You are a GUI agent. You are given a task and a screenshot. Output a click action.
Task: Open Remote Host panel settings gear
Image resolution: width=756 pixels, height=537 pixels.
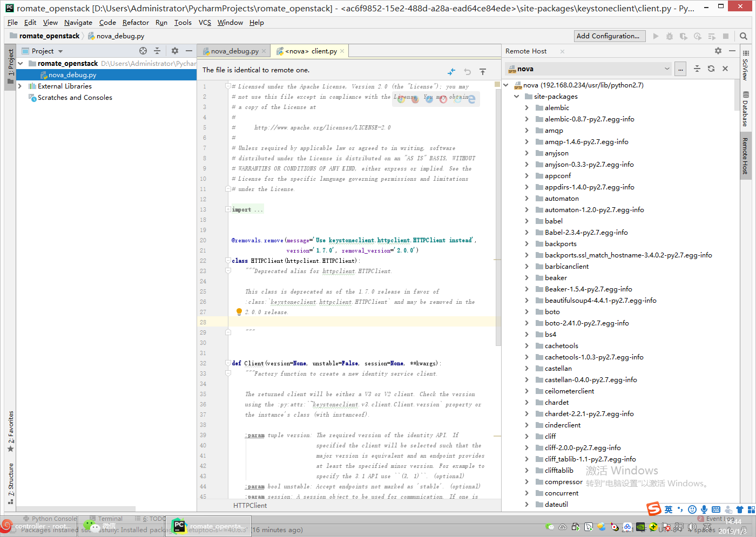point(718,51)
